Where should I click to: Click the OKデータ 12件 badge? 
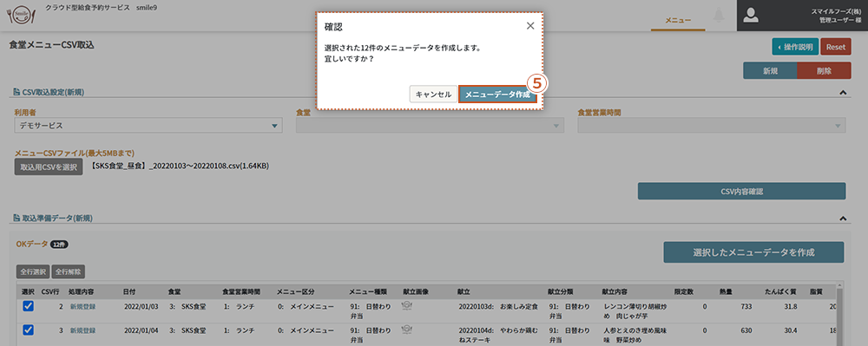[x=59, y=245]
